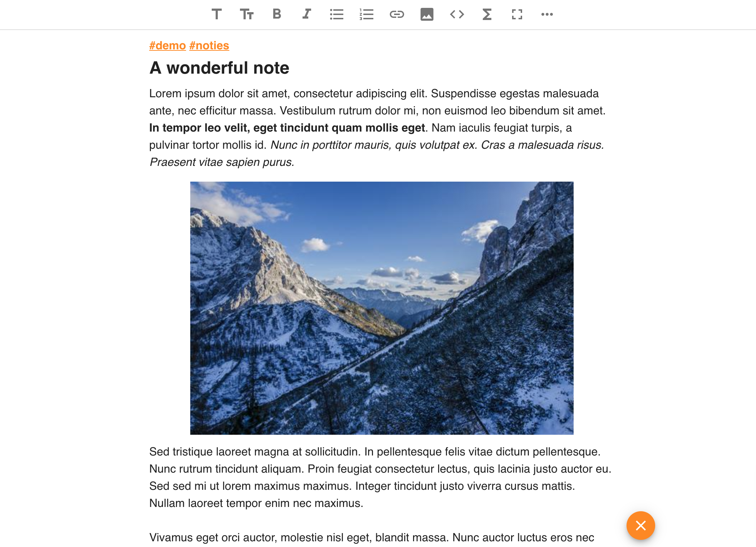Insert a hyperlink
The width and height of the screenshot is (756, 547).
point(397,14)
